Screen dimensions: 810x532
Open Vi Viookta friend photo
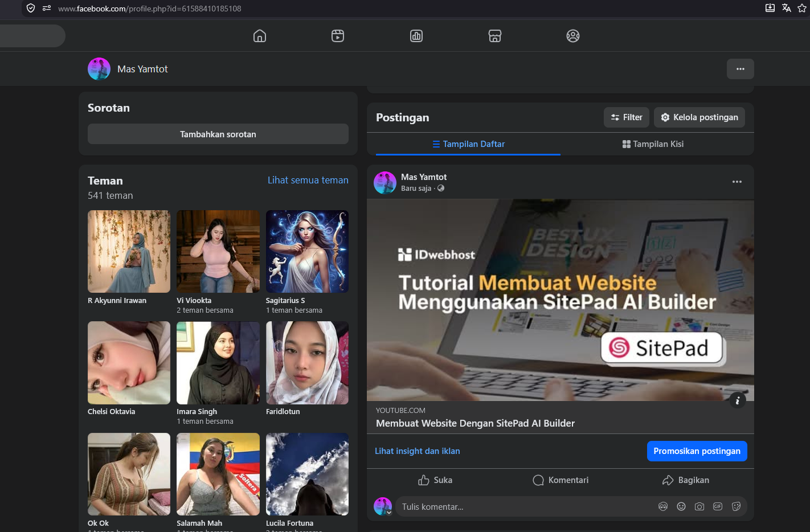point(218,251)
